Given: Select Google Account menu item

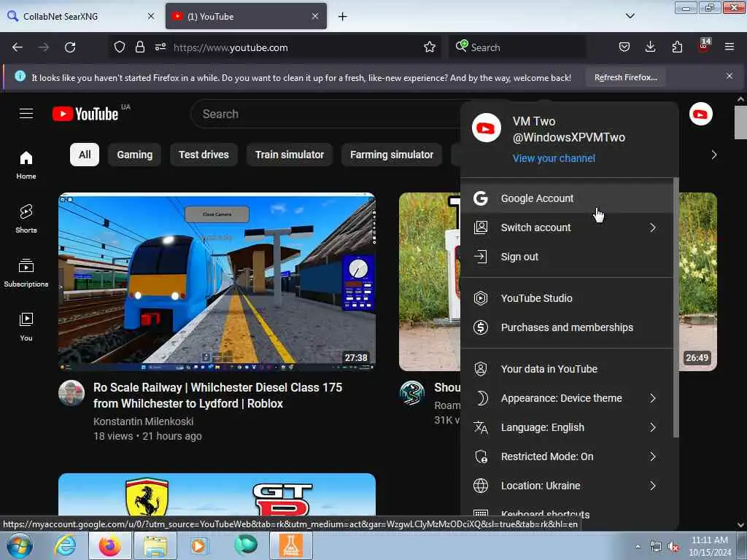Looking at the screenshot, I should [x=567, y=198].
